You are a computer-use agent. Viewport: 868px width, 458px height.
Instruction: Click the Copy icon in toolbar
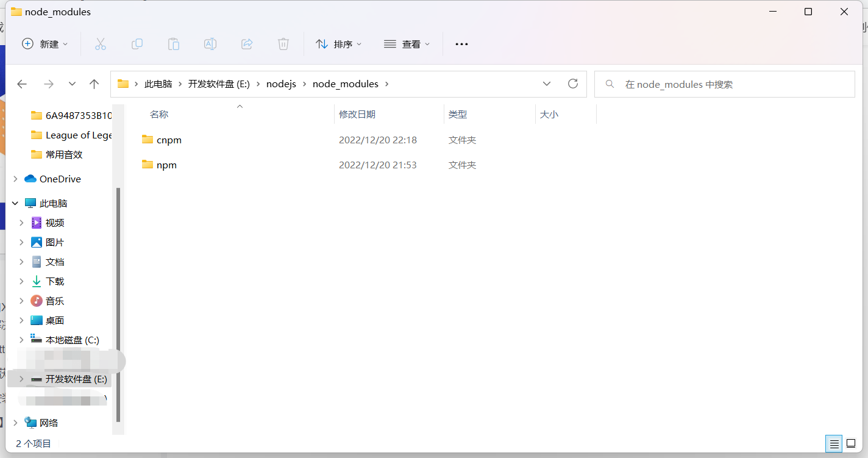click(137, 44)
